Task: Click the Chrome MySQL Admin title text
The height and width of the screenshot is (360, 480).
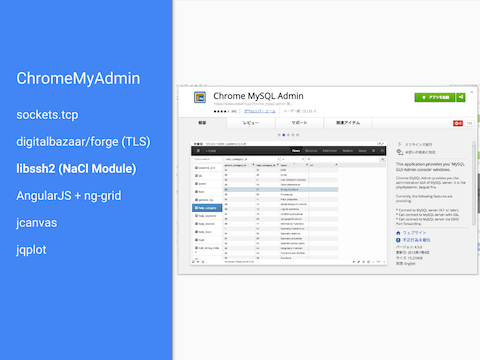Action: click(x=258, y=96)
